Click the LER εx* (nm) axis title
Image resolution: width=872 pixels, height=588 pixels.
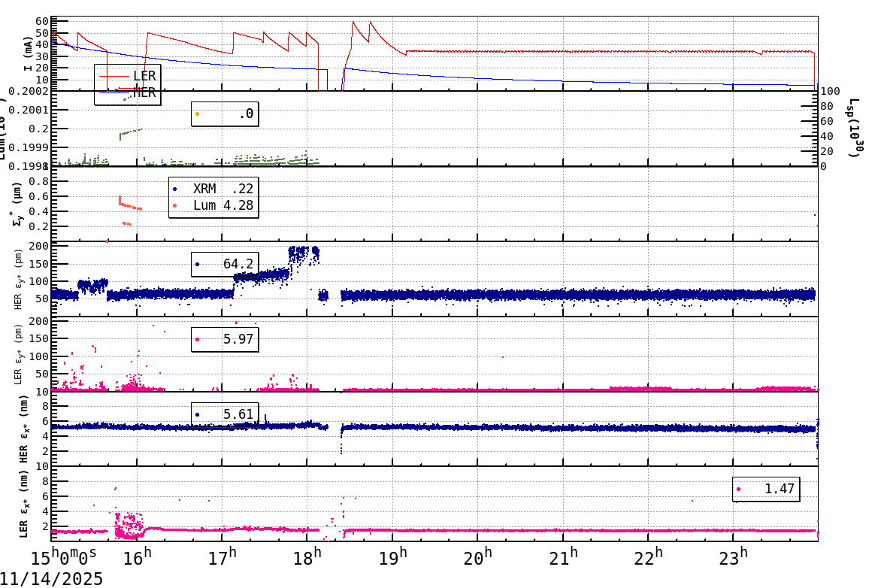[x=23, y=504]
